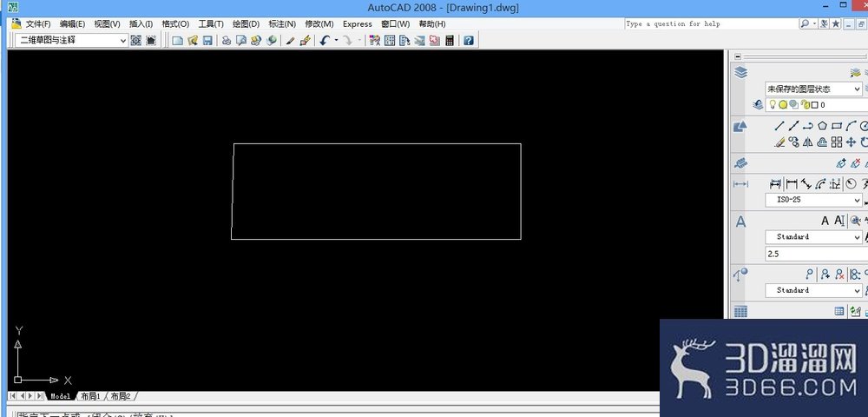The width and height of the screenshot is (868, 417).
Task: Click the Save floppy disk icon
Action: [207, 41]
